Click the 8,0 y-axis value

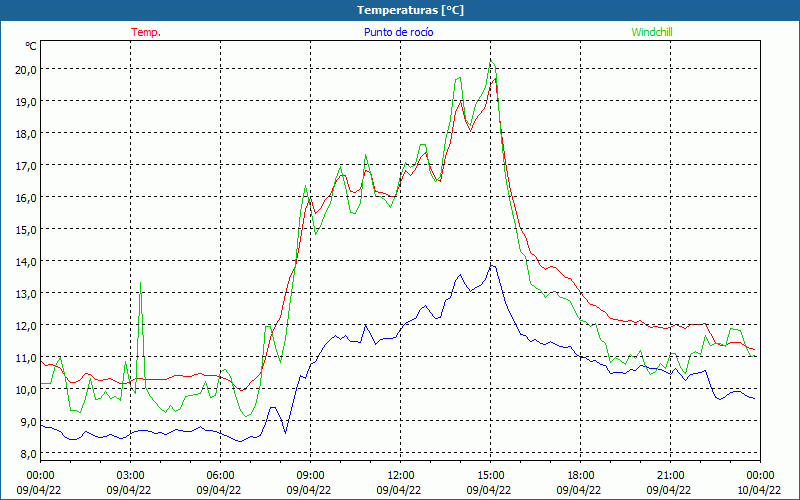28,454
